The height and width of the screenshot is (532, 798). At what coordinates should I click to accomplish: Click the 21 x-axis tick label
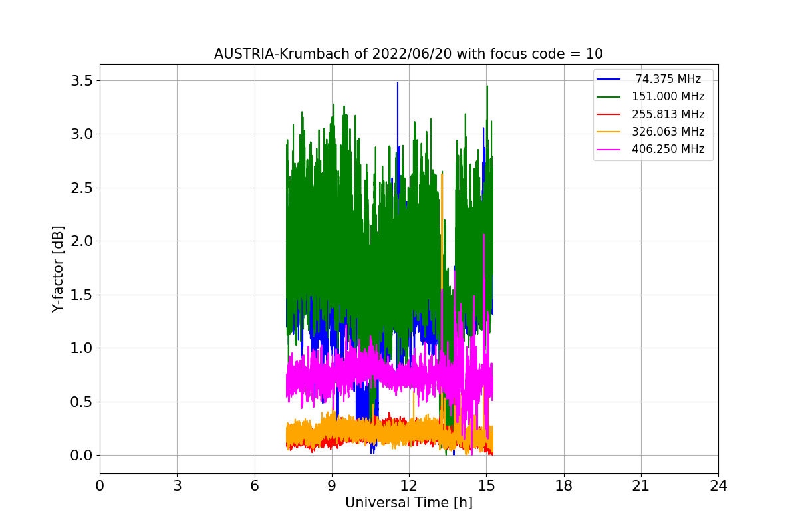pos(641,486)
